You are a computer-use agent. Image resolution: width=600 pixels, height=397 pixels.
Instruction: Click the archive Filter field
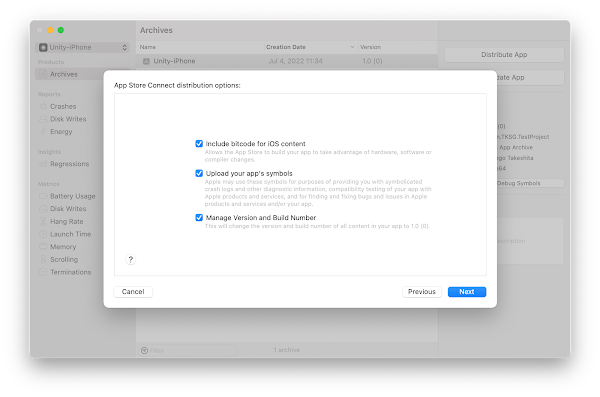[x=188, y=350]
